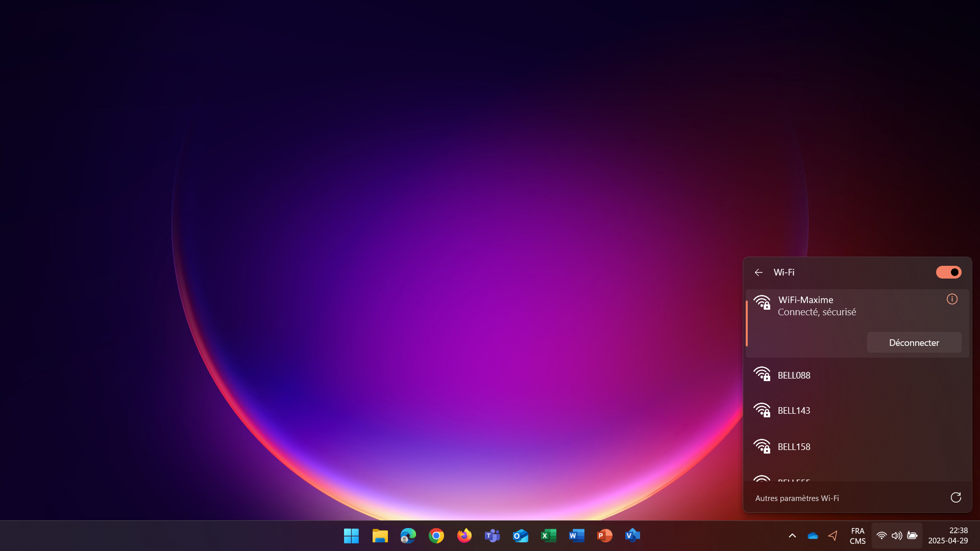Open the Microsoft Teams app from taskbar
This screenshot has height=551, width=980.
point(492,536)
